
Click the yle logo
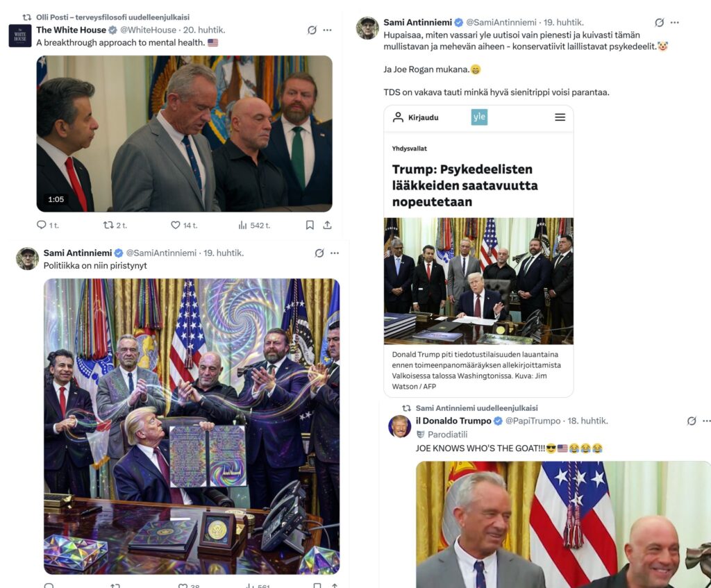pos(479,117)
